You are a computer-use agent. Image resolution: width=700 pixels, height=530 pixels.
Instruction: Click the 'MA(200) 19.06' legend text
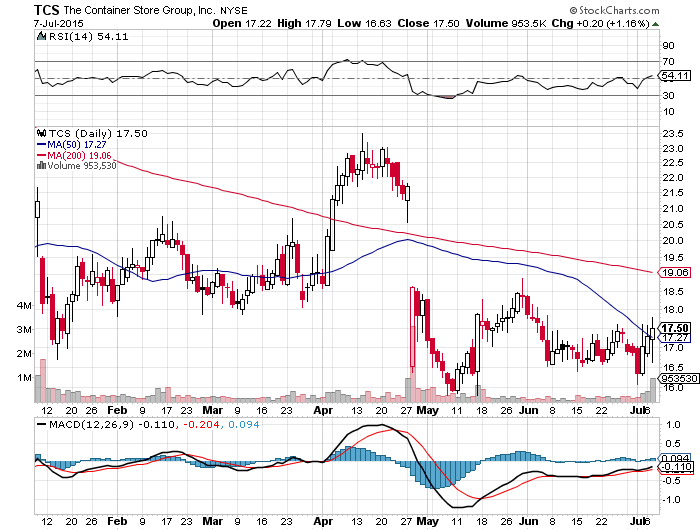point(79,155)
